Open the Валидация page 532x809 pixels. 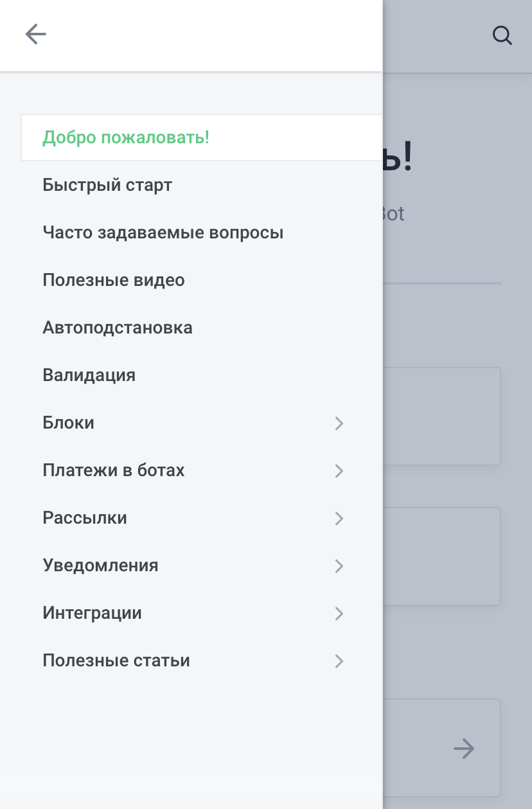point(89,375)
